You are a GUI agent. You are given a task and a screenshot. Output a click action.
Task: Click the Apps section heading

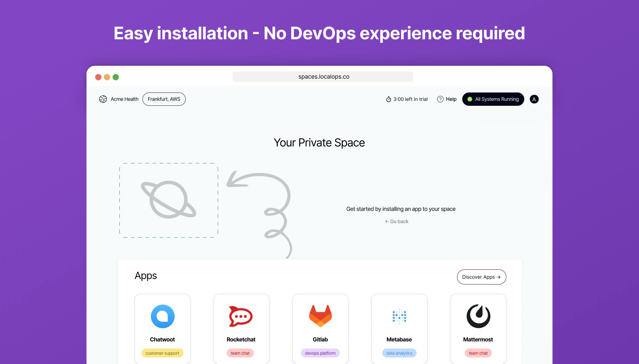click(146, 276)
